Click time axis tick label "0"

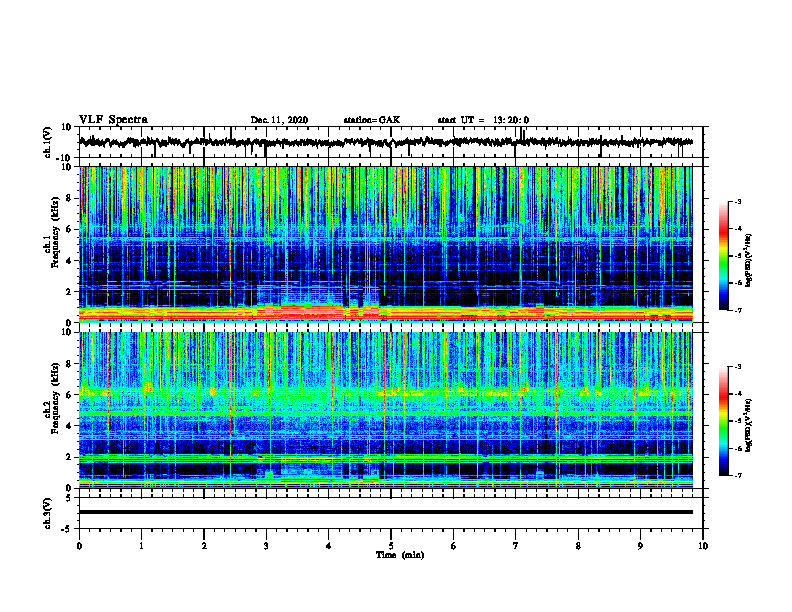(x=79, y=546)
